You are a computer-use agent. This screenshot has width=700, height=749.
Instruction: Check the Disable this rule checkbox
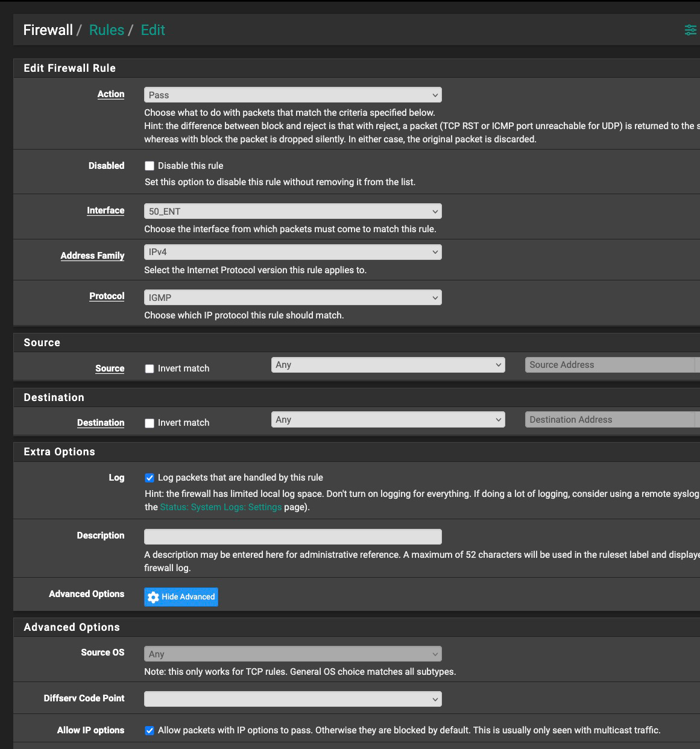click(150, 166)
